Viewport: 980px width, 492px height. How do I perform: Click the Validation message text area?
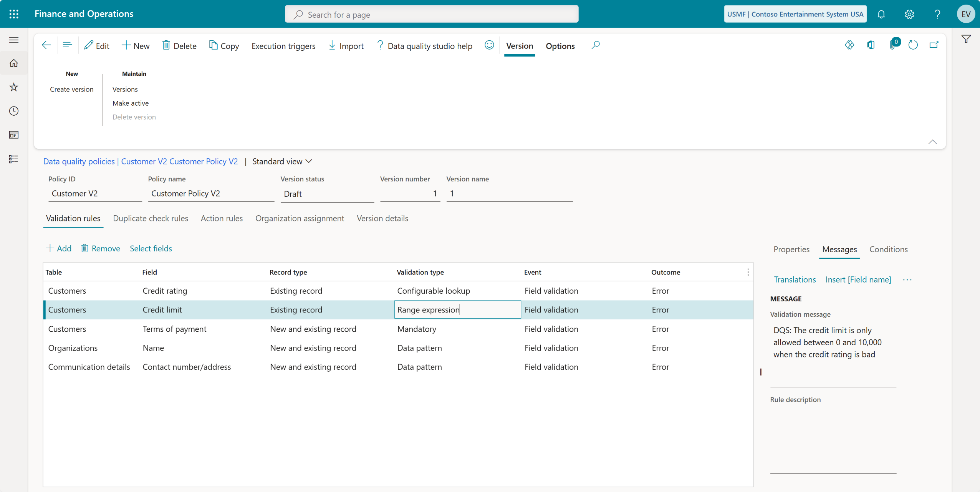833,355
